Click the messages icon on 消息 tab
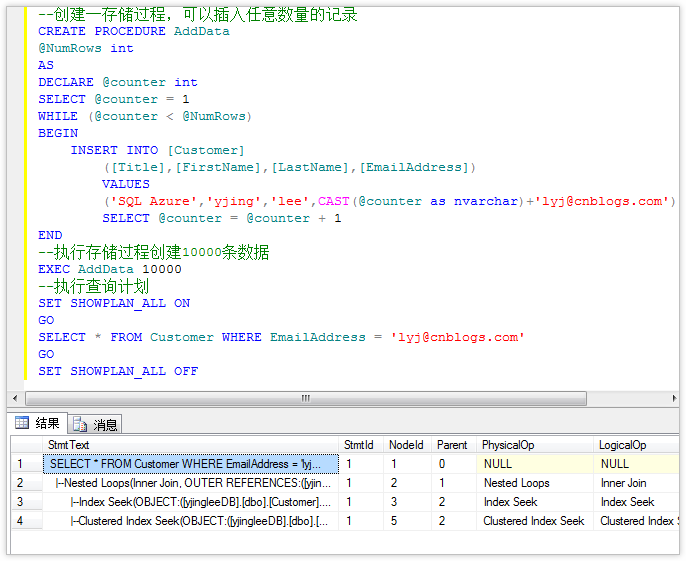Image resolution: width=686 pixels, height=561 pixels. coord(80,424)
